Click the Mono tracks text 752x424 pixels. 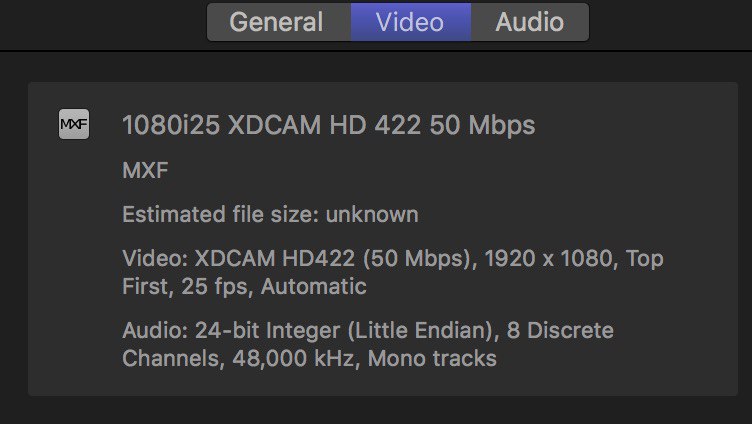[432, 359]
